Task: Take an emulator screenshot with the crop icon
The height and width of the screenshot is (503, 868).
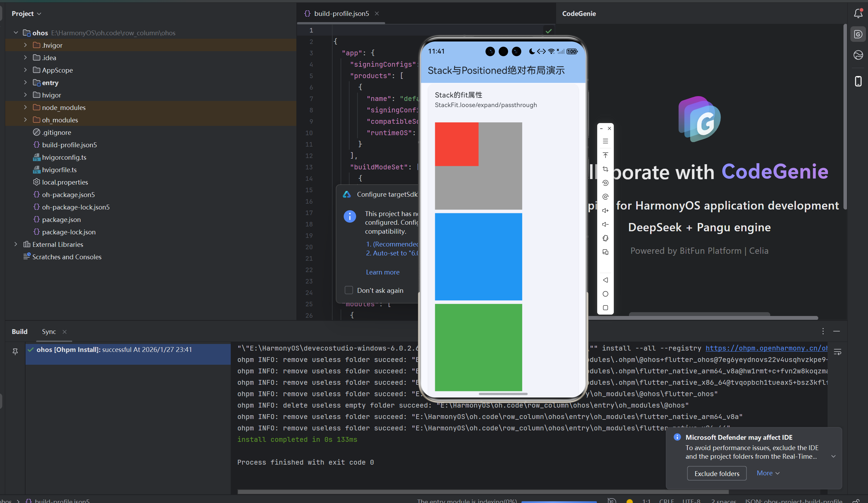Action: coord(605,169)
